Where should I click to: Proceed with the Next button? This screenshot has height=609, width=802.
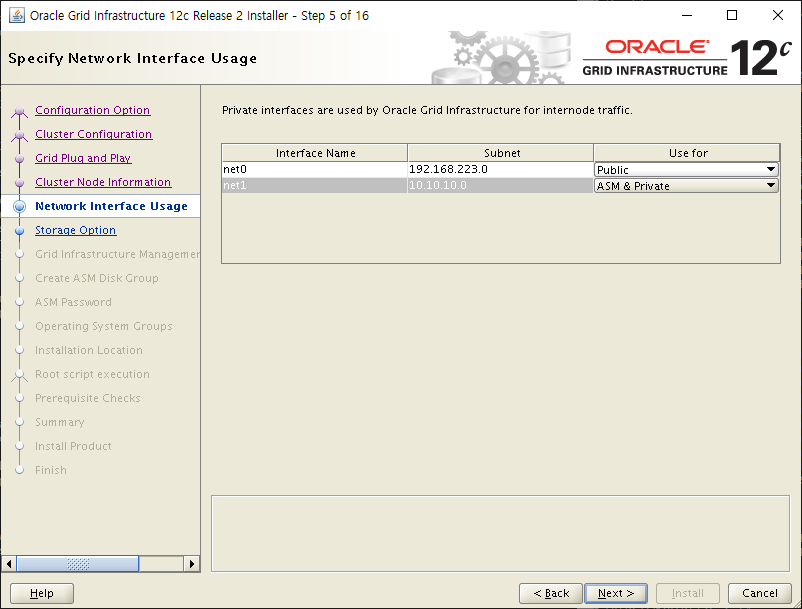point(616,593)
